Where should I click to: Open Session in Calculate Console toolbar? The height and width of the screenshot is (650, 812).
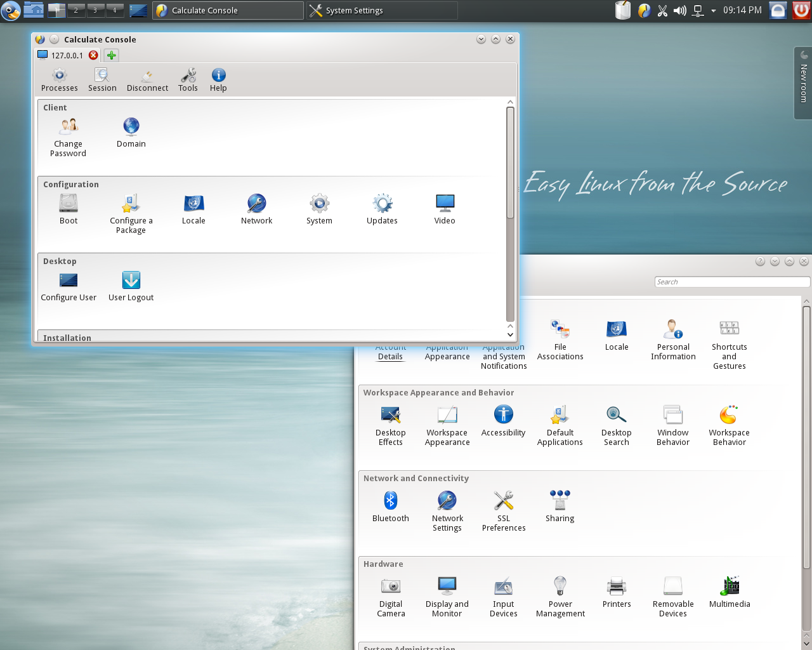coord(102,80)
